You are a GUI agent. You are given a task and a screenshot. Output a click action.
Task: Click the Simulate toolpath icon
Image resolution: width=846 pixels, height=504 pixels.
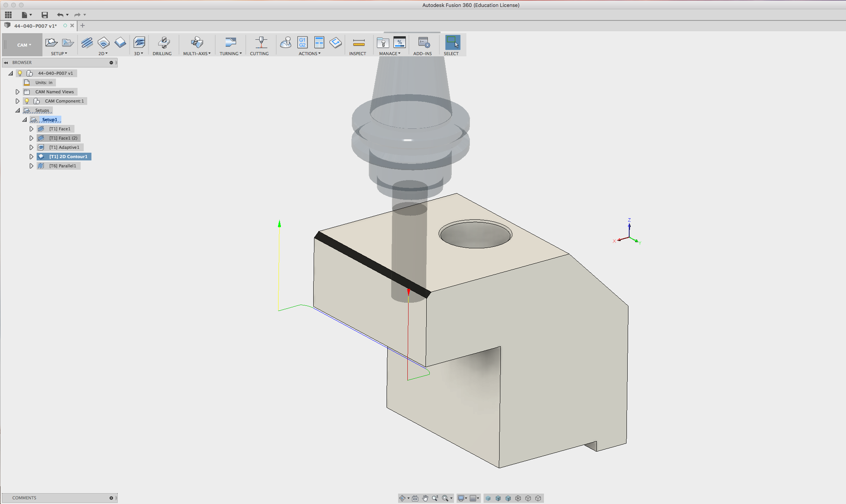(x=286, y=42)
